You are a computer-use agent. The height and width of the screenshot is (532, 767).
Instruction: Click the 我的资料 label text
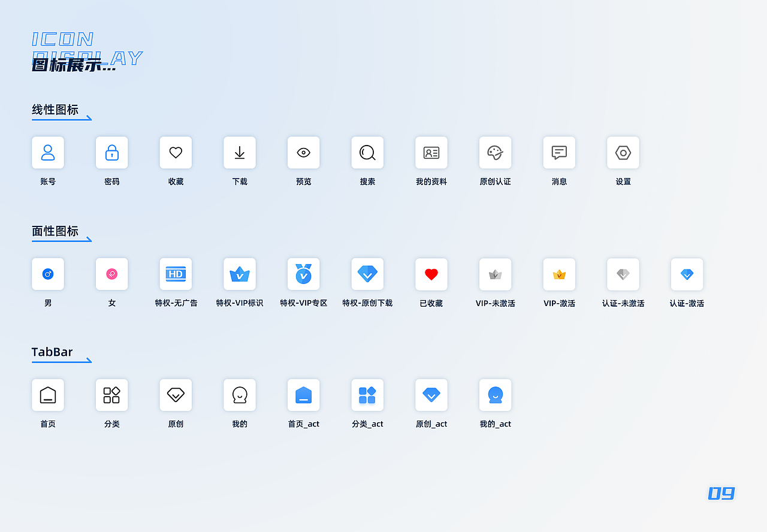[431, 182]
